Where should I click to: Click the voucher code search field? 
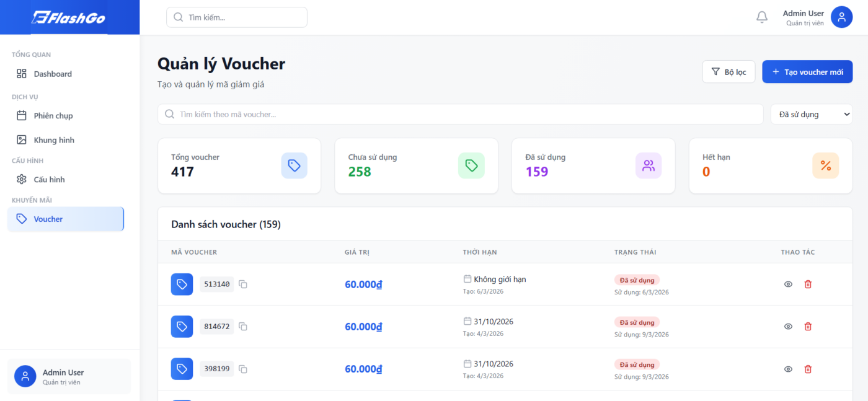tap(461, 114)
